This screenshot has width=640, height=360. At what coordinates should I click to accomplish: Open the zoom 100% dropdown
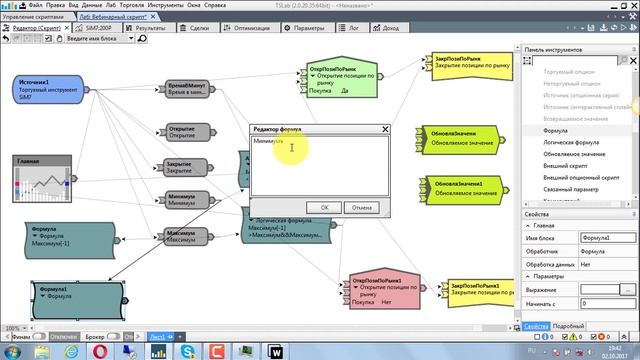(25, 328)
